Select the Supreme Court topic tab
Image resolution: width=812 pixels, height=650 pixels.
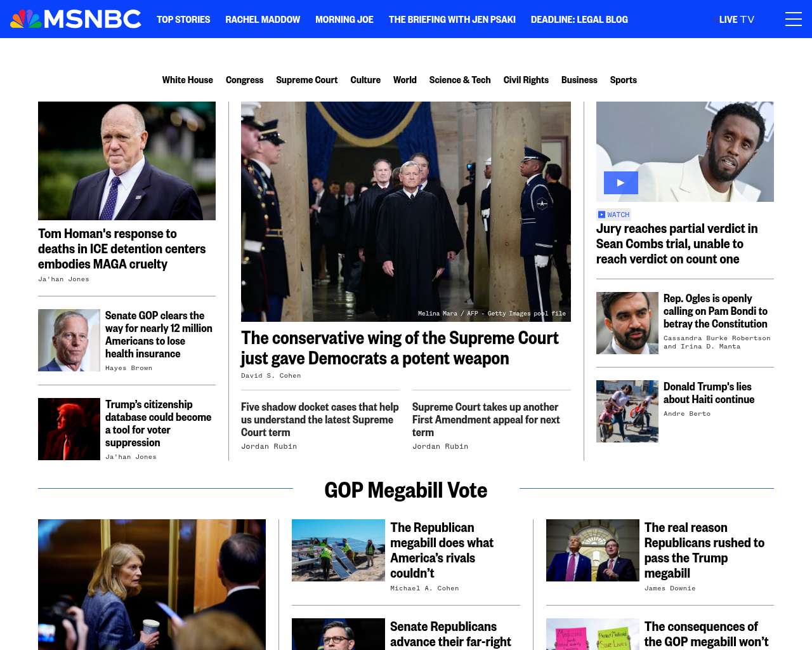[307, 80]
